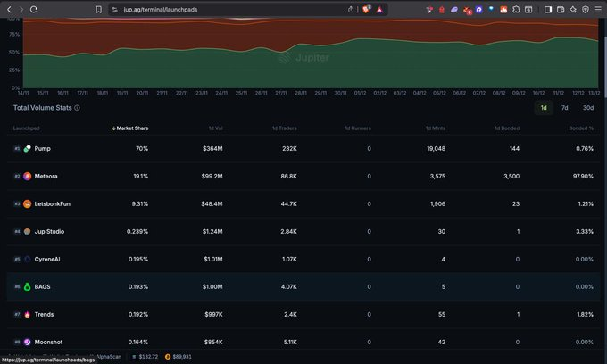607x364 pixels.
Task: Reload the page with the refresh icon
Action: [x=34, y=9]
